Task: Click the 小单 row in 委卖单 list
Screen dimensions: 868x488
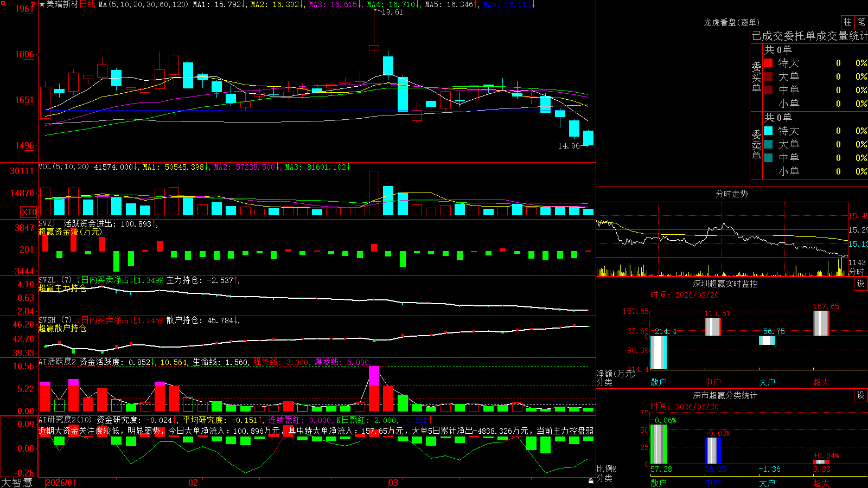Action: coord(815,171)
